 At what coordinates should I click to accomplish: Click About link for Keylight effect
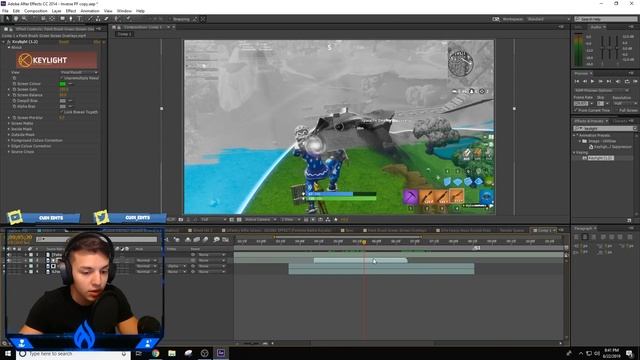(97, 42)
